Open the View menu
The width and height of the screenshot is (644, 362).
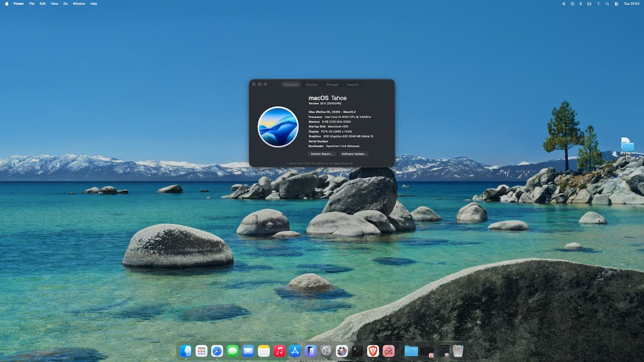[x=54, y=4]
